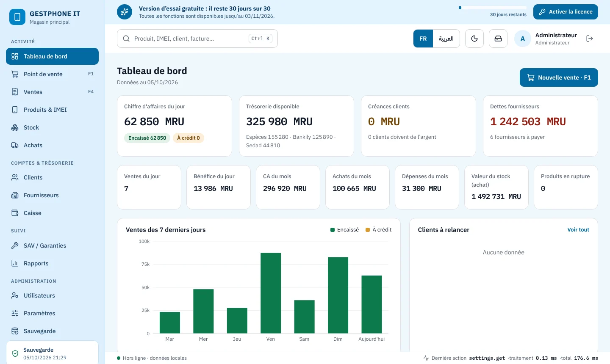Switch language to FR
Image resolution: width=610 pixels, height=364 pixels.
(x=423, y=39)
